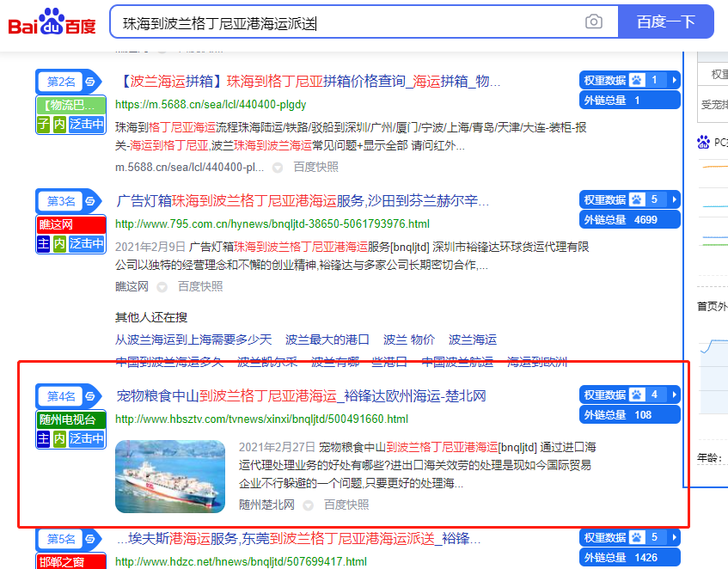Click the 第2名 rank badge

pyautogui.click(x=61, y=83)
